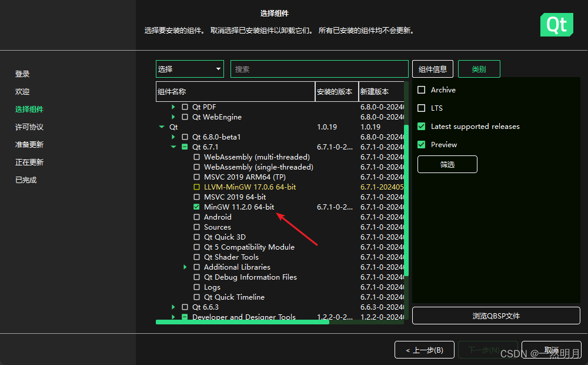Image resolution: width=588 pixels, height=365 pixels.
Task: Expand the Qt WebEngine tree node
Action: (173, 117)
